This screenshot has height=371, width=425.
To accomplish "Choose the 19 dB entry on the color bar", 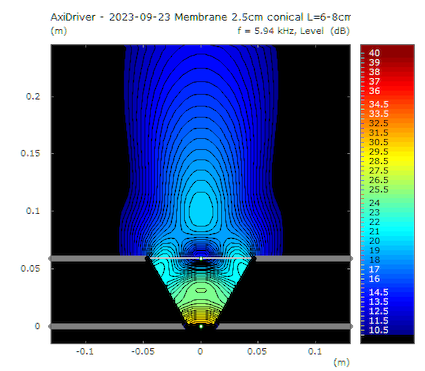I will click(x=374, y=250).
